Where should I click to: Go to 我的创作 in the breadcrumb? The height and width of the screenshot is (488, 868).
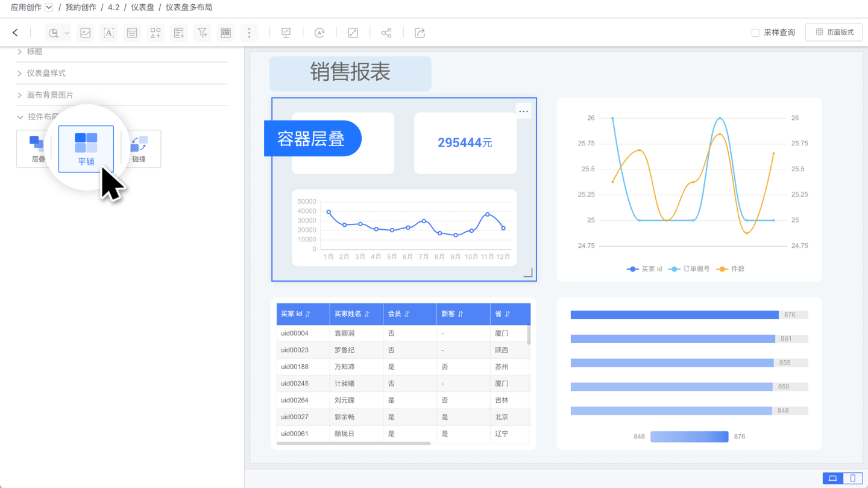[x=81, y=7]
